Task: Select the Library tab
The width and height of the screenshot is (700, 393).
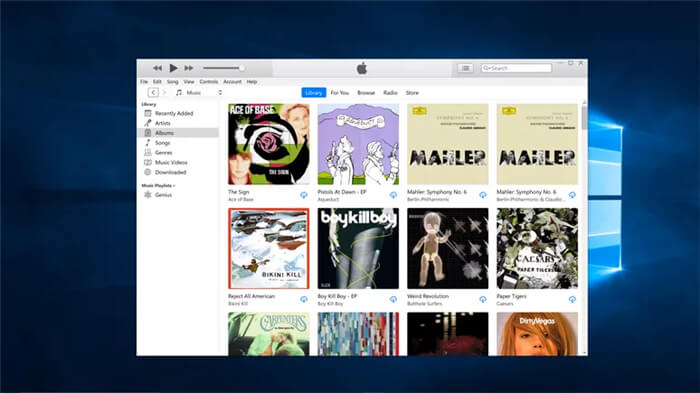Action: tap(314, 92)
